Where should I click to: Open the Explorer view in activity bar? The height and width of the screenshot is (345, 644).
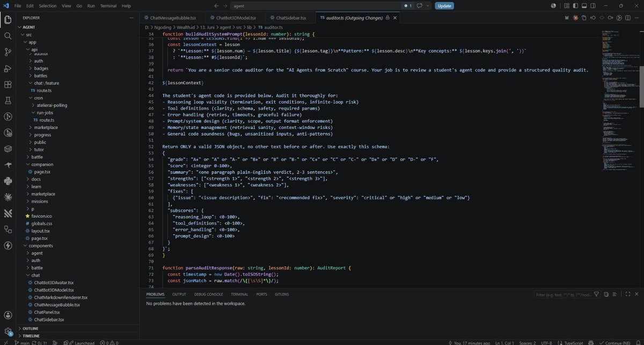[8, 20]
